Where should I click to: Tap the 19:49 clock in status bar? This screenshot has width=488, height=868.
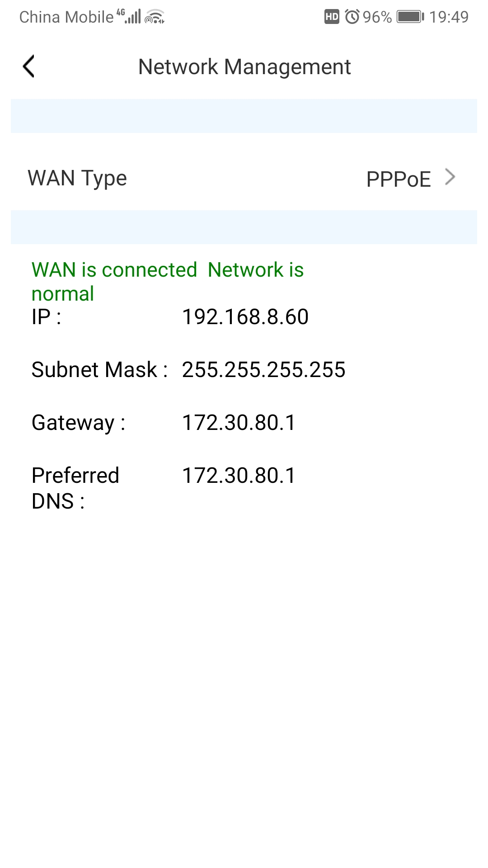(449, 17)
